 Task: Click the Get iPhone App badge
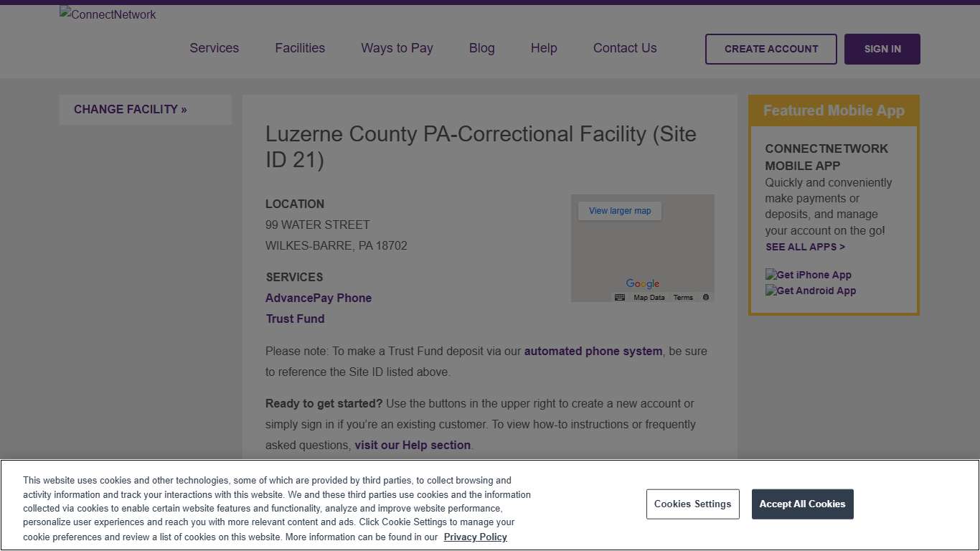click(x=809, y=274)
